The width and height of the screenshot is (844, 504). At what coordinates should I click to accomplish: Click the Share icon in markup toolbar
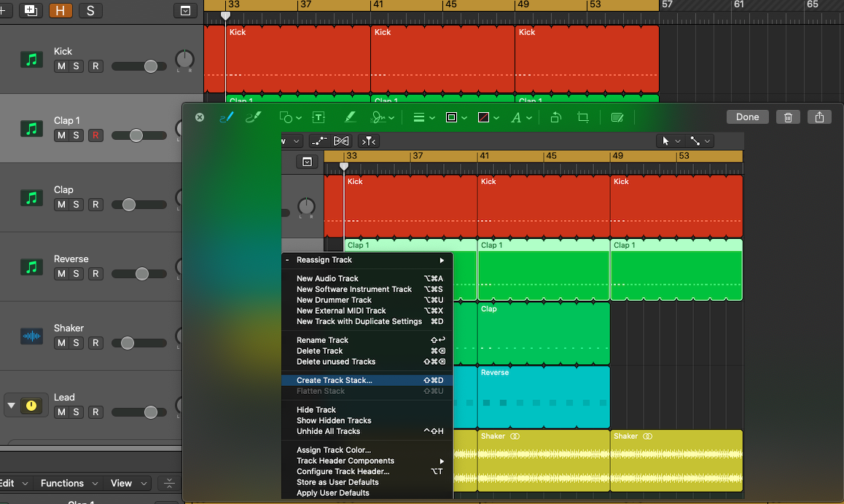click(x=819, y=117)
